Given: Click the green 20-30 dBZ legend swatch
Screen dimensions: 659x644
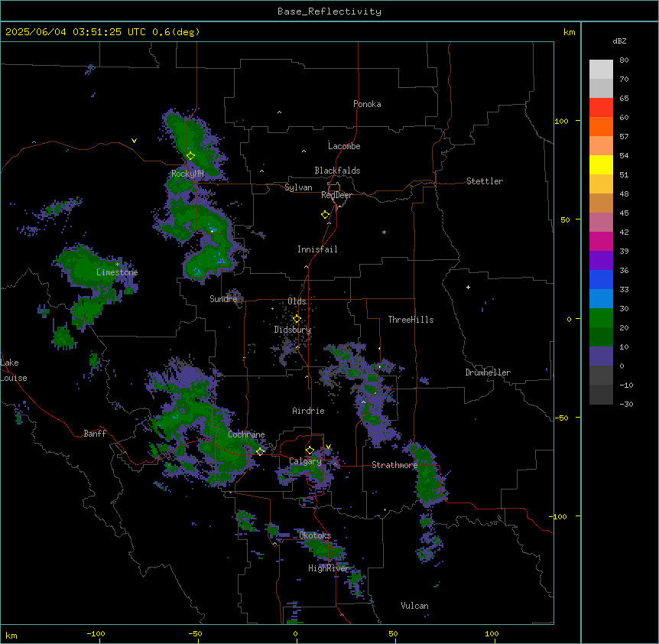Looking at the screenshot, I should (x=601, y=318).
